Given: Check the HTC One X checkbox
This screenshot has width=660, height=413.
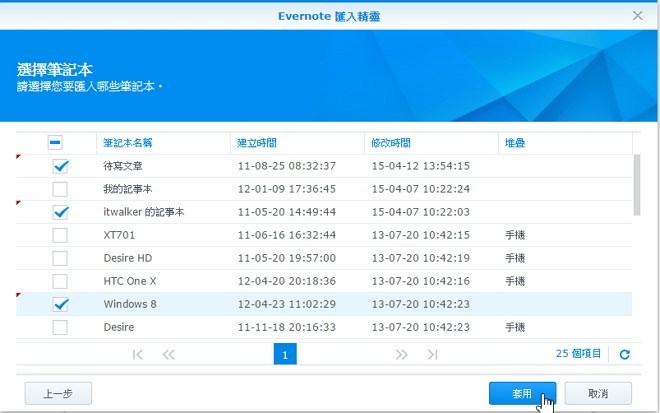Looking at the screenshot, I should [x=60, y=281].
